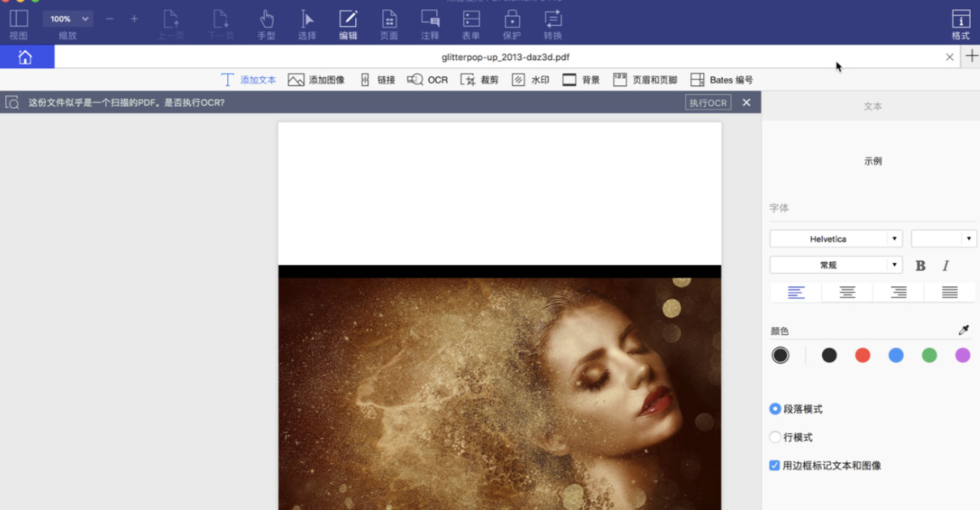Click Add Text (添加文本) button
This screenshot has height=510, width=980.
point(249,79)
